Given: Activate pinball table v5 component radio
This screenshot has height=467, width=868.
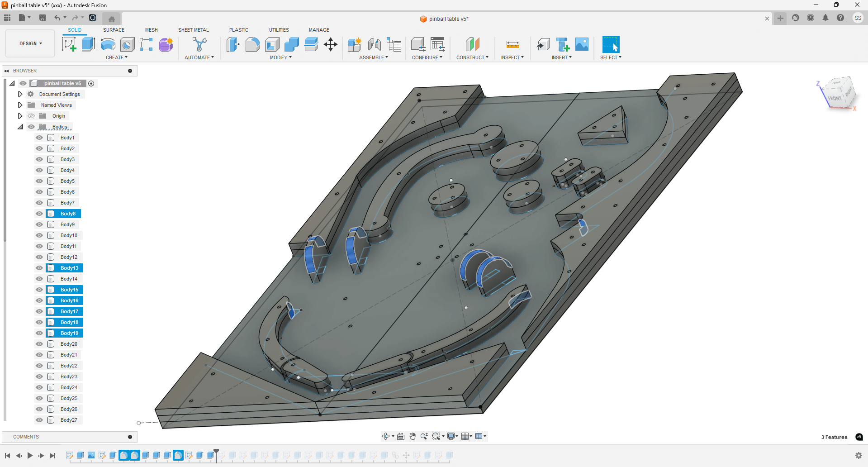Looking at the screenshot, I should coord(91,83).
